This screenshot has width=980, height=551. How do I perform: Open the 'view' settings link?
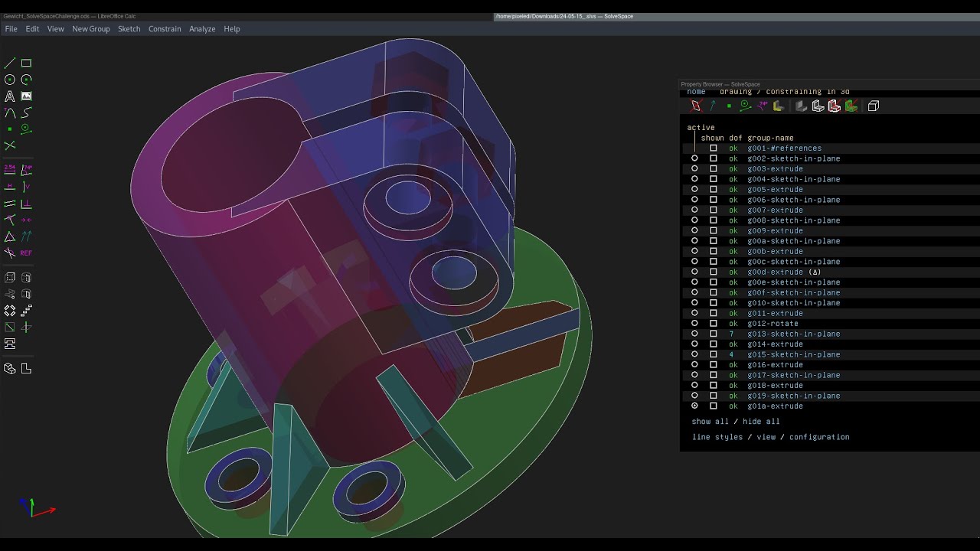766,437
